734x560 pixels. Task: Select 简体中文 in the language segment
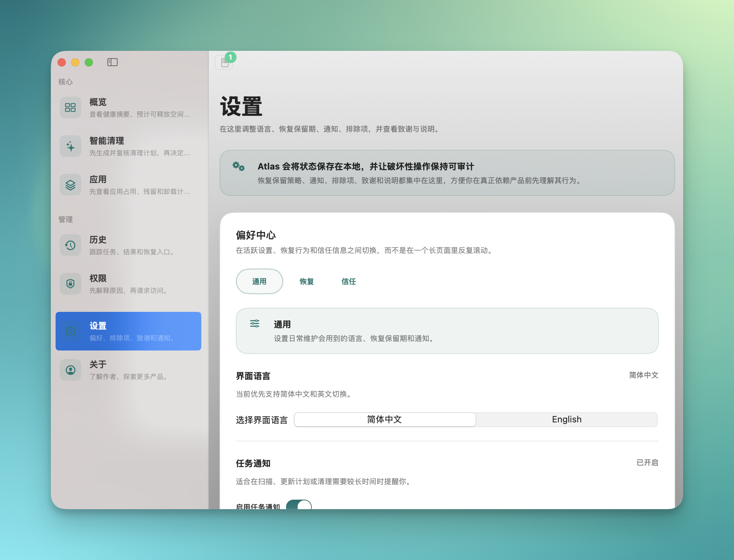click(385, 419)
